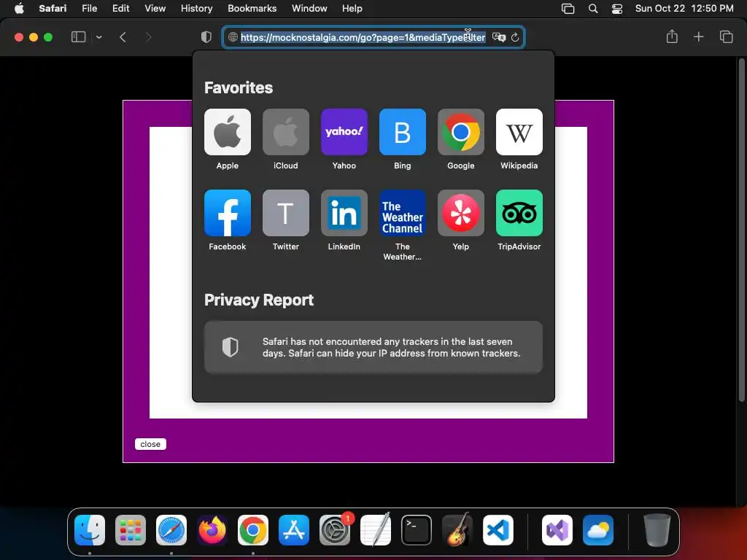
Task: Open the iCloud favorite
Action: pyautogui.click(x=286, y=132)
